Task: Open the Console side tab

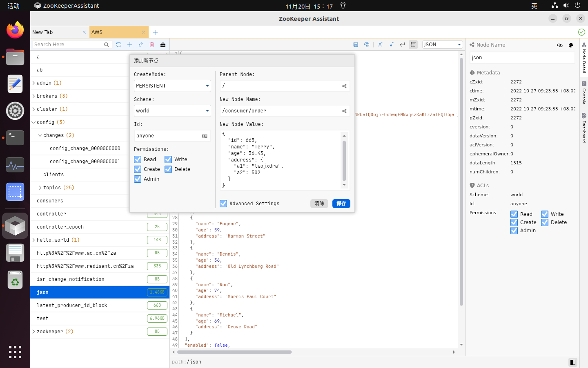Action: [x=584, y=93]
